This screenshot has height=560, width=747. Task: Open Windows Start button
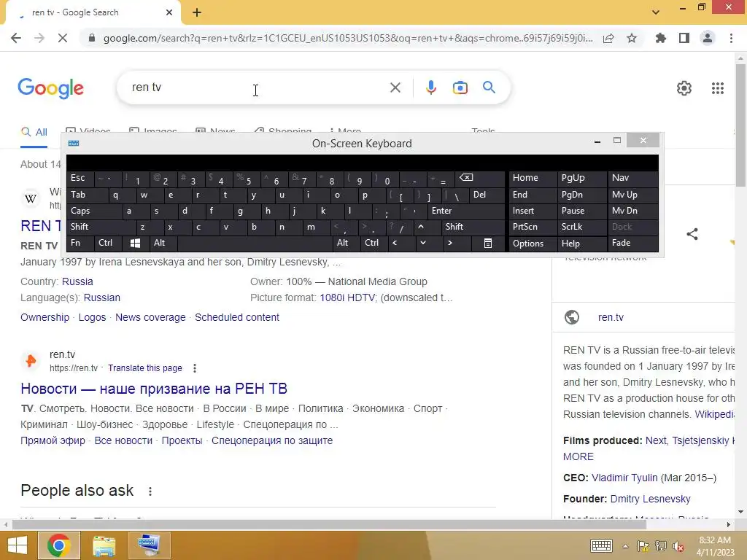[18, 545]
